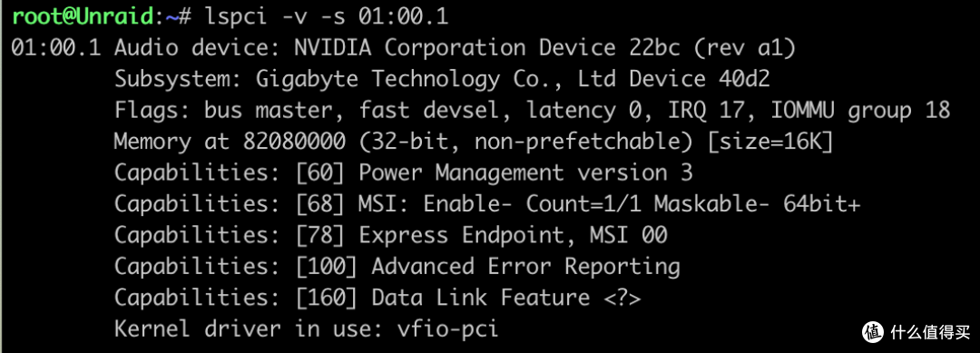Click the Subsystem Gigabyte Technology line
This screenshot has width=980, height=353.
(442, 79)
